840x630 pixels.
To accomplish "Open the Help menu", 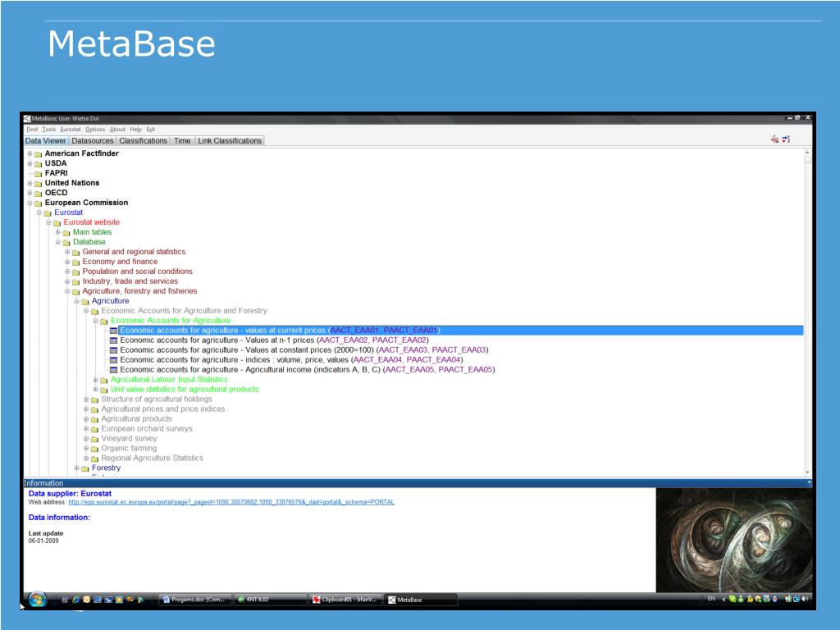I will point(136,129).
